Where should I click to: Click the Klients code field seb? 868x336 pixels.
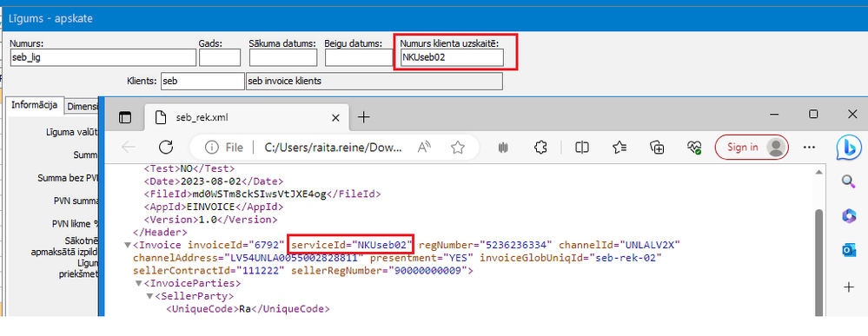pos(202,82)
